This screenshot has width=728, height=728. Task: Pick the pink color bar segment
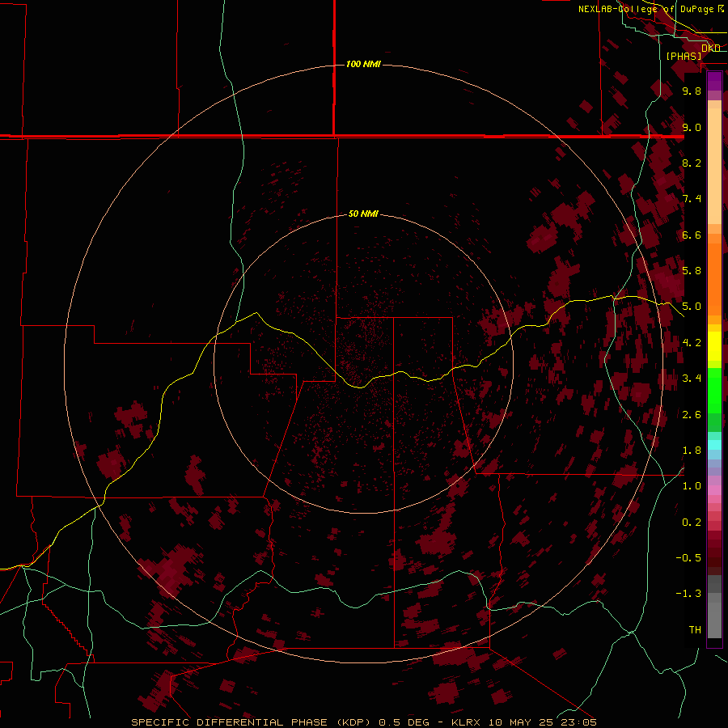coord(714,490)
